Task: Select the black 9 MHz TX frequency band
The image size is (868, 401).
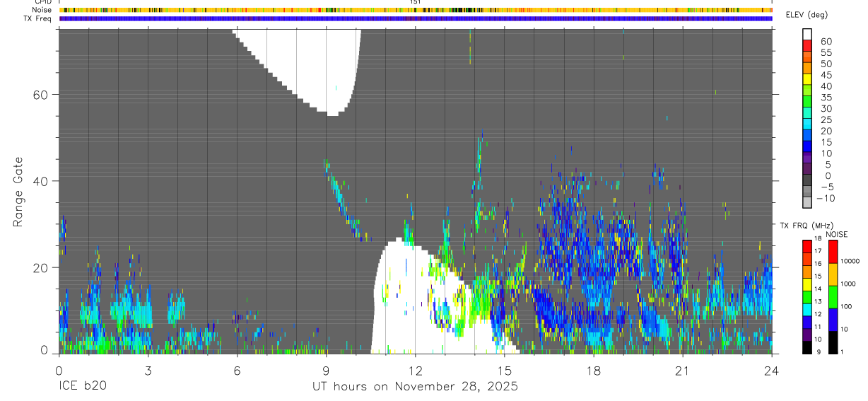Action: 807,348
